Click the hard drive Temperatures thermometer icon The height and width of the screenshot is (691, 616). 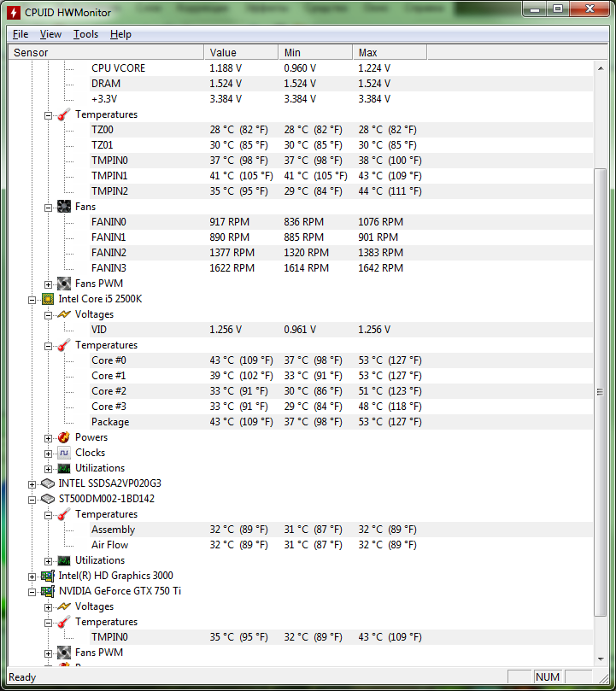(x=64, y=514)
